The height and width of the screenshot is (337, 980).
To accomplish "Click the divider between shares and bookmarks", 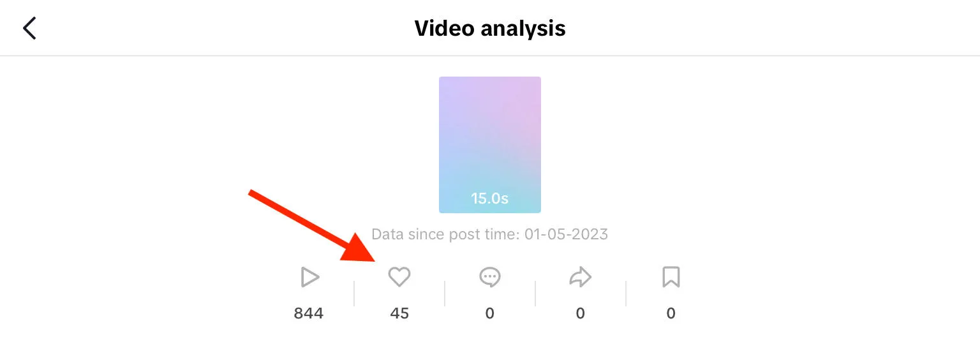I will 626,294.
